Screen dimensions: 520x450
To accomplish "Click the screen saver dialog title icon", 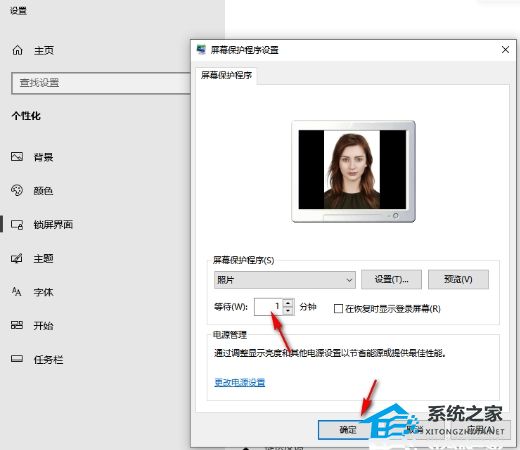I will (x=201, y=50).
